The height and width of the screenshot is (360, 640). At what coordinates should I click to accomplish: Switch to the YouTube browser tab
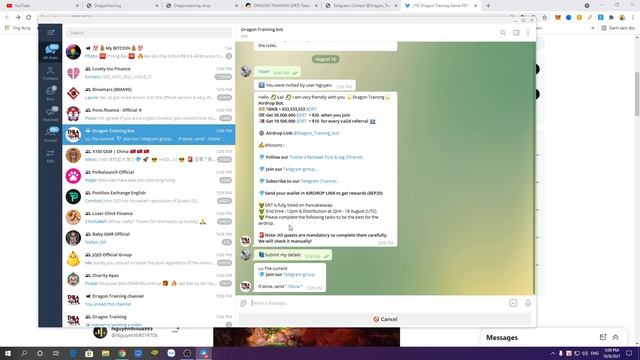(x=41, y=6)
